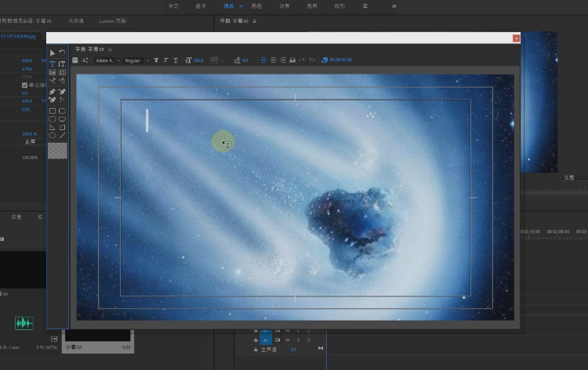
Task: Toggle bold text style
Action: coord(156,60)
